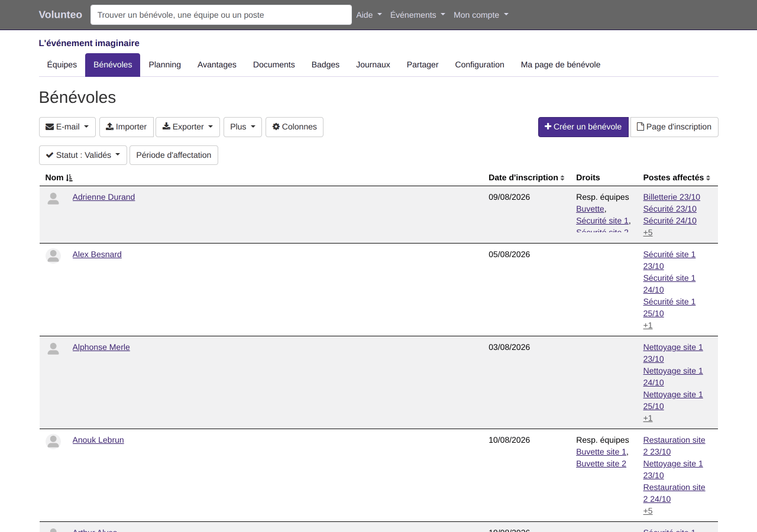Image resolution: width=757 pixels, height=532 pixels.
Task: Show Anouk Lebrun's +5 more posts
Action: (x=648, y=511)
